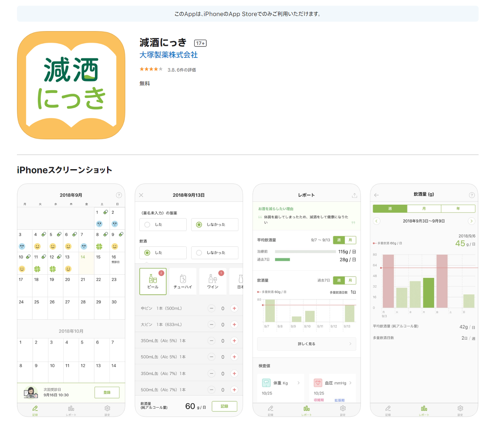Toggle 平均飲酒量 to 月 view
The height and width of the screenshot is (423, 504).
(x=350, y=240)
